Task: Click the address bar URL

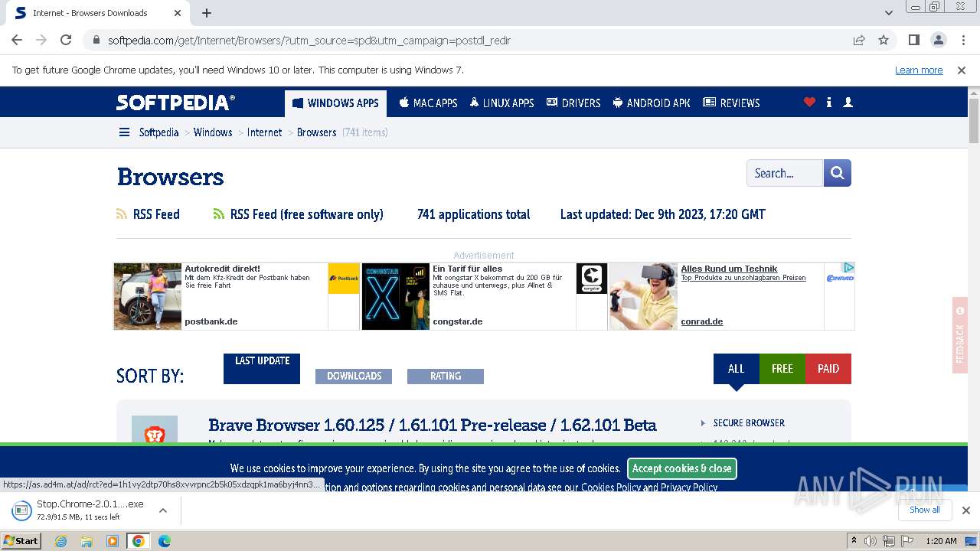Action: click(309, 41)
